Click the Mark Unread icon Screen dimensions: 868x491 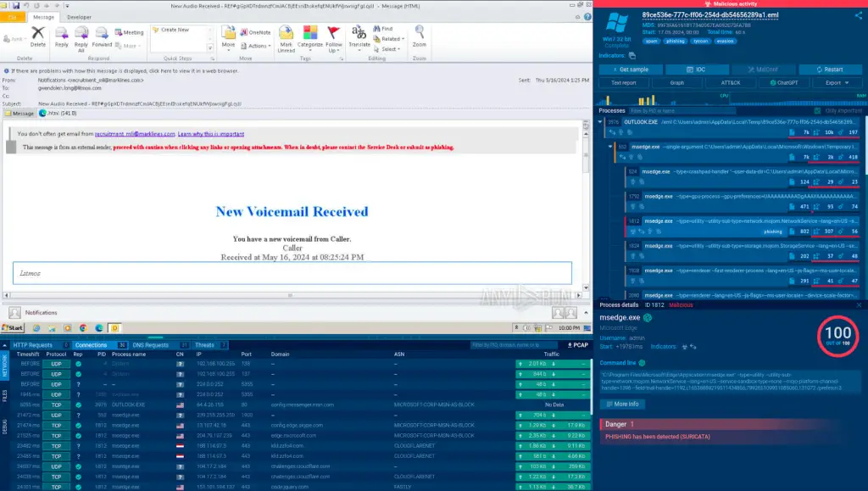286,33
